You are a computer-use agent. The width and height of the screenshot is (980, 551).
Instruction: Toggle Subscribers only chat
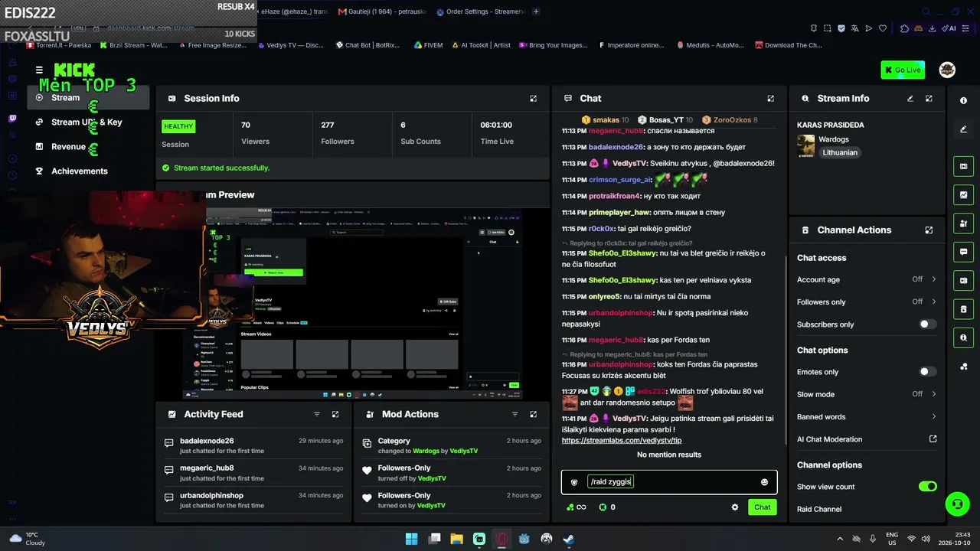(x=927, y=324)
